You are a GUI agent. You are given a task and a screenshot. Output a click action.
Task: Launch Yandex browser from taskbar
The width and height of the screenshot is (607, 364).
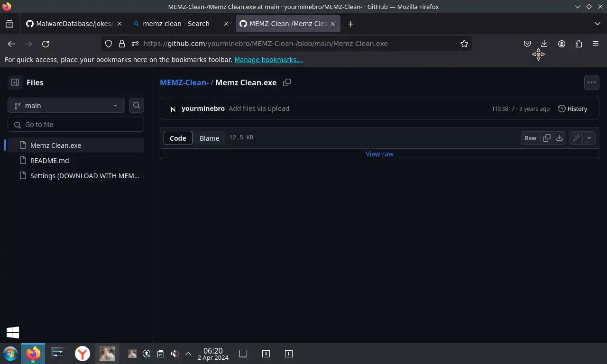pyautogui.click(x=83, y=354)
